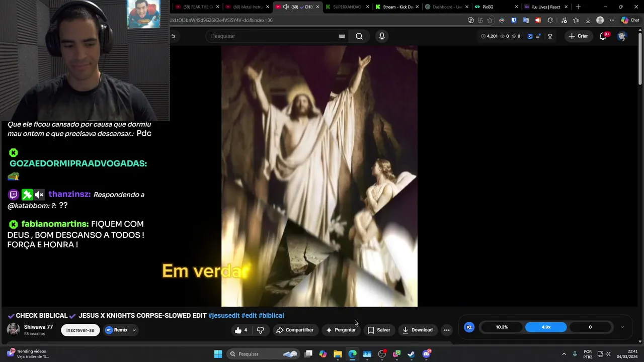Open more actions three-dot menu below video
This screenshot has height=362, width=644.
(447, 330)
